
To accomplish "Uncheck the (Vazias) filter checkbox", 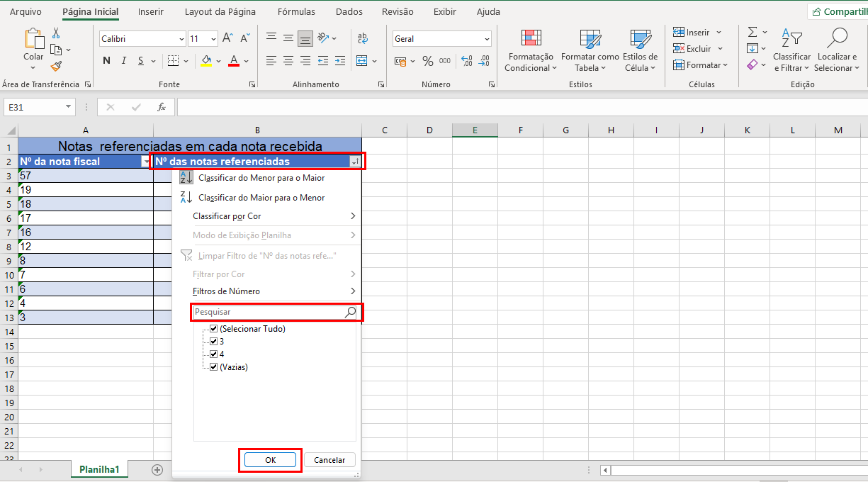I will click(214, 366).
